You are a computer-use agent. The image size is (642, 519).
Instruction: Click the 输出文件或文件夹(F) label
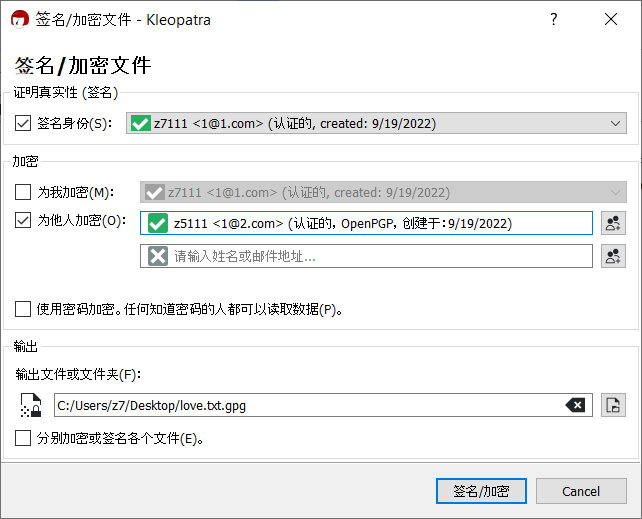click(78, 374)
